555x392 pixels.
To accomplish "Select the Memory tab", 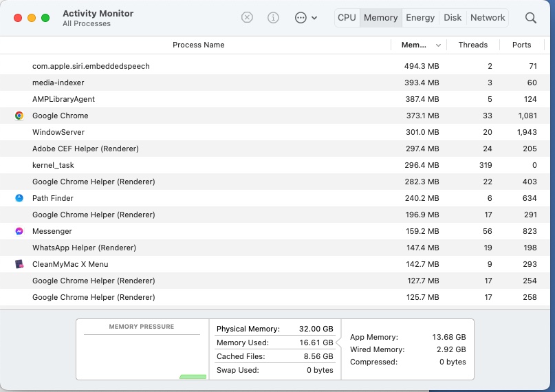I will tap(380, 18).
